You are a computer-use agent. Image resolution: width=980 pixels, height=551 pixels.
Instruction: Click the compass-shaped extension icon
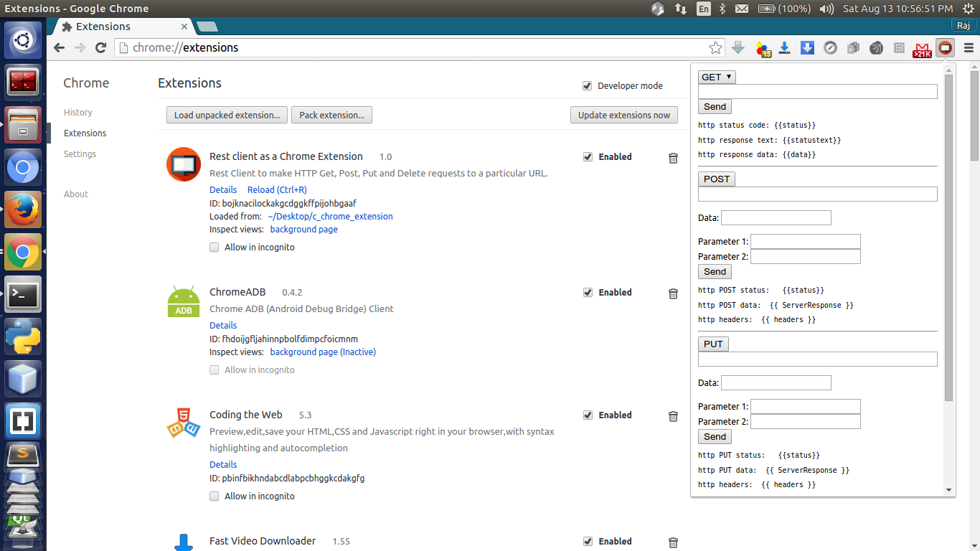830,48
